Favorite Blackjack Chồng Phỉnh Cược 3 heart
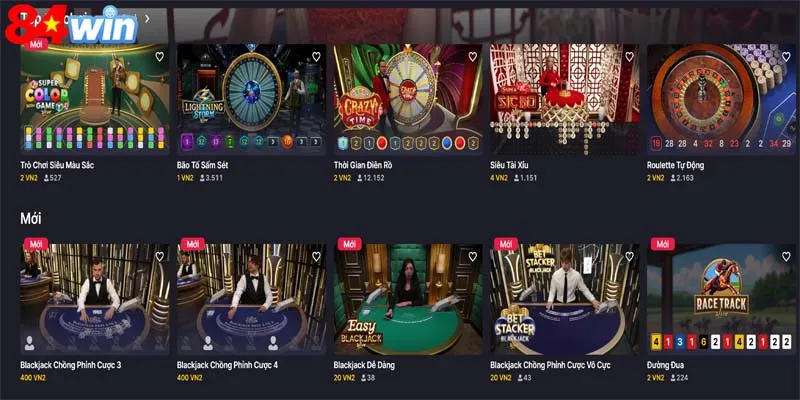The width and height of the screenshot is (800, 400). tap(160, 256)
